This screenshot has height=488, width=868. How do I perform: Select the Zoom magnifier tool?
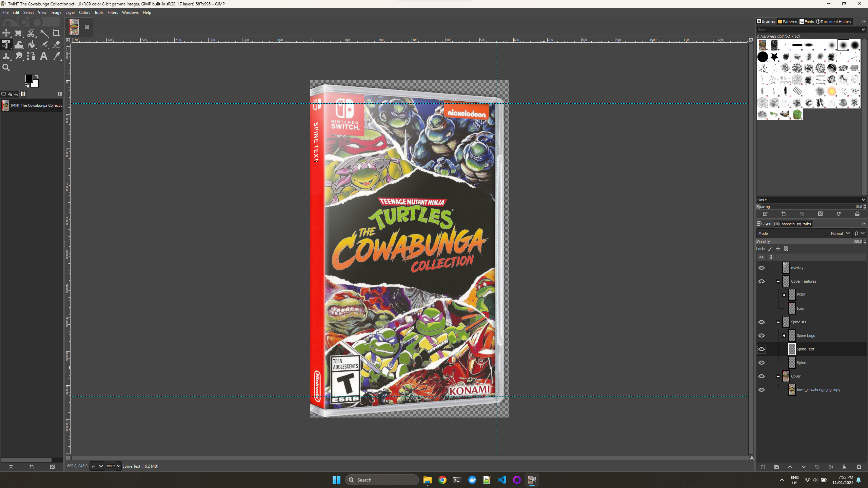(x=6, y=68)
